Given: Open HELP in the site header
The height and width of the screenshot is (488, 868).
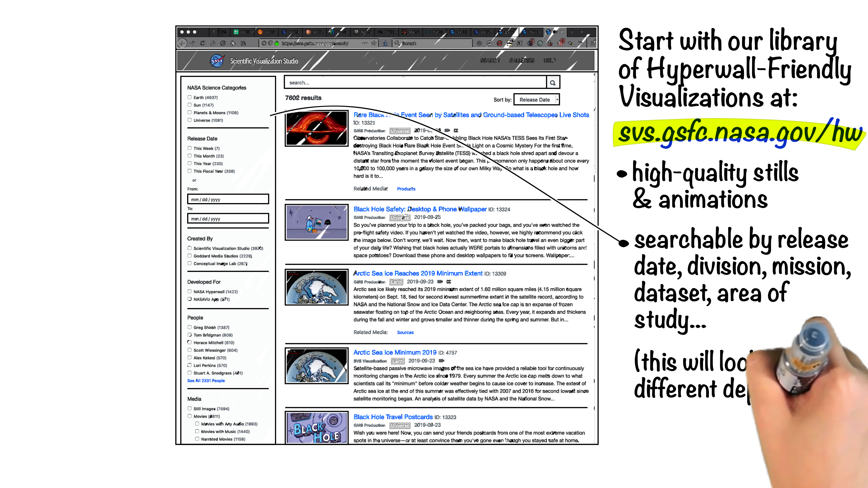Looking at the screenshot, I should pos(550,61).
